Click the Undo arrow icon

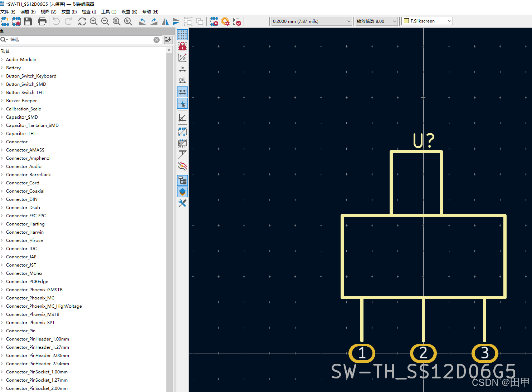pyautogui.click(x=56, y=21)
